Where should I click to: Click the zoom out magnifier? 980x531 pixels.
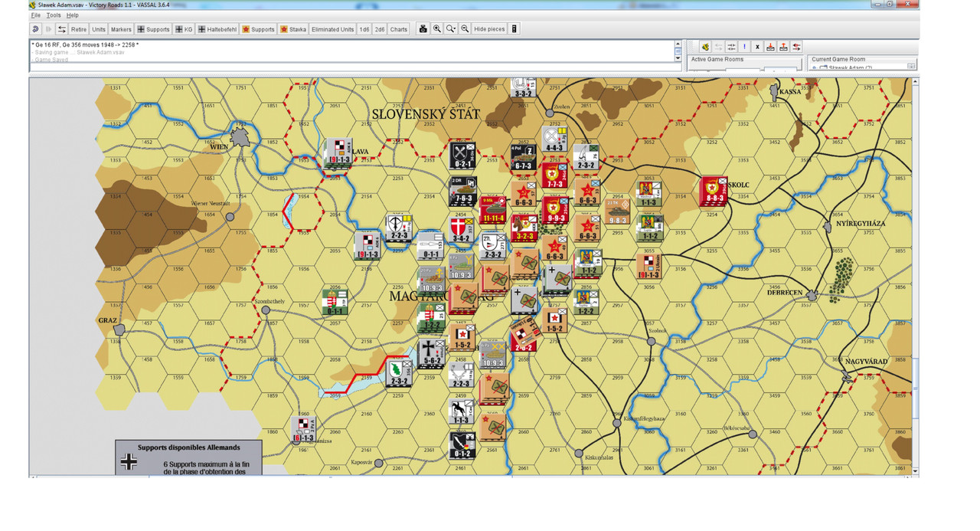465,29
